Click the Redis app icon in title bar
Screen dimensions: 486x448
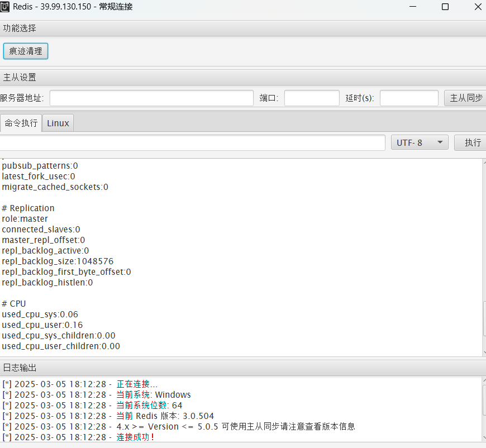pyautogui.click(x=6, y=7)
